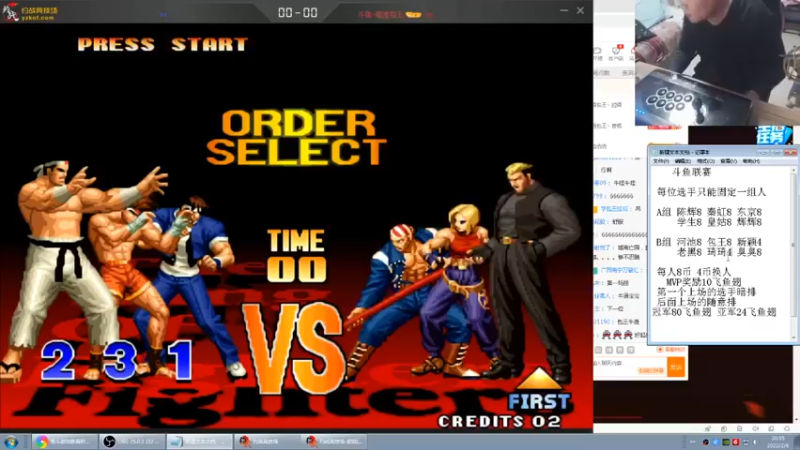The width and height of the screenshot is (800, 450).
Task: Select the left tab in the chat panel header
Action: pos(602,73)
